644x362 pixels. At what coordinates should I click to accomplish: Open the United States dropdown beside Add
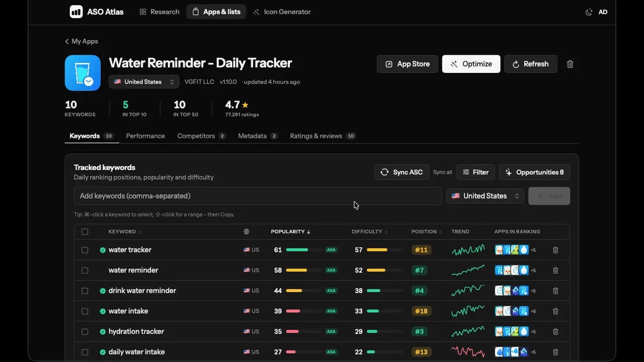click(x=485, y=196)
